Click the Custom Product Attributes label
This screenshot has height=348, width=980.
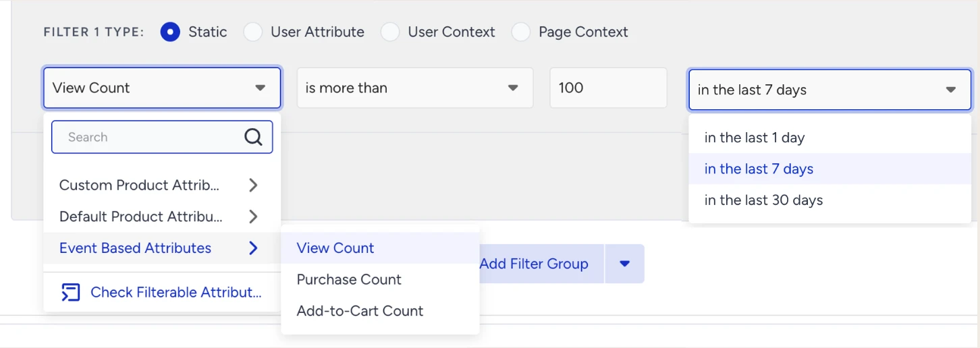pyautogui.click(x=140, y=185)
